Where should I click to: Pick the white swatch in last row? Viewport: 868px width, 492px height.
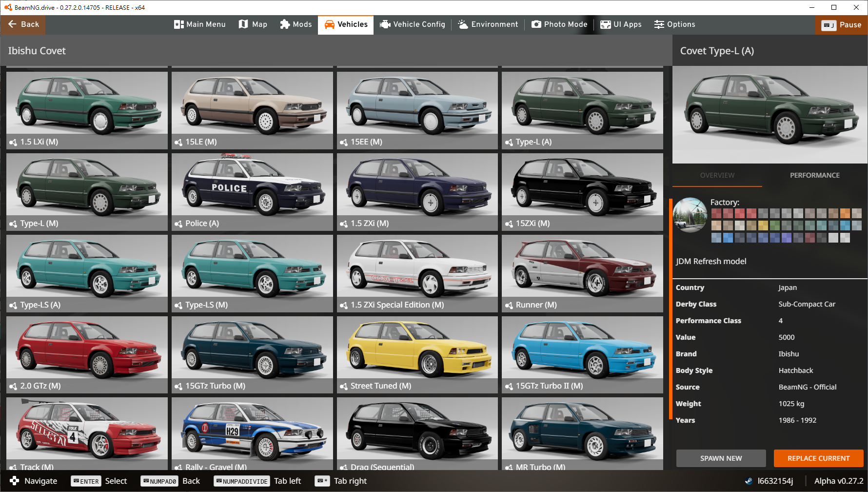click(x=845, y=238)
